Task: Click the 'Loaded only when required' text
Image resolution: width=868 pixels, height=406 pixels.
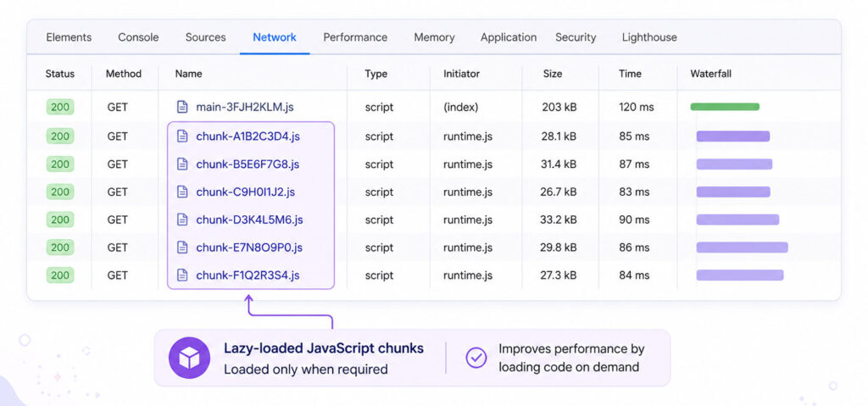Action: coord(305,369)
